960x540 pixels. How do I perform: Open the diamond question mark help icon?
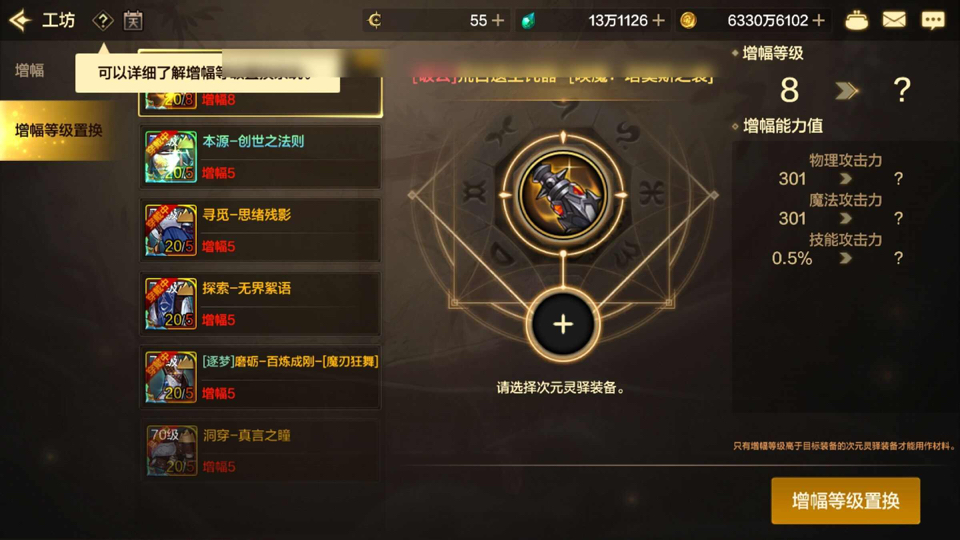click(103, 21)
